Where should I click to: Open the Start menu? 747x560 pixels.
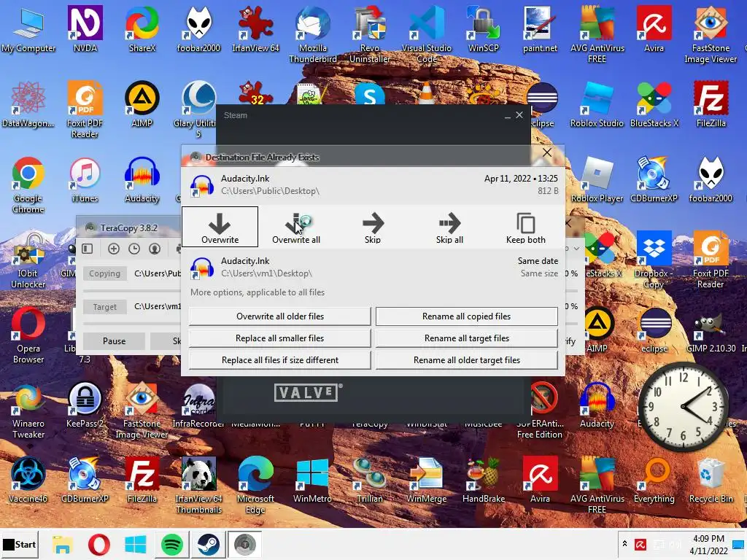tap(19, 544)
